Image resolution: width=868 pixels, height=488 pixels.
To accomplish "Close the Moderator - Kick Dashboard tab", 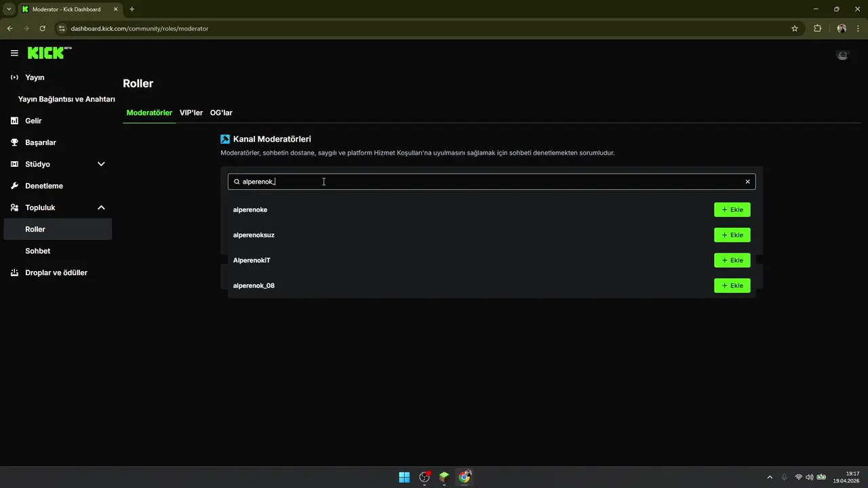I will [x=115, y=9].
